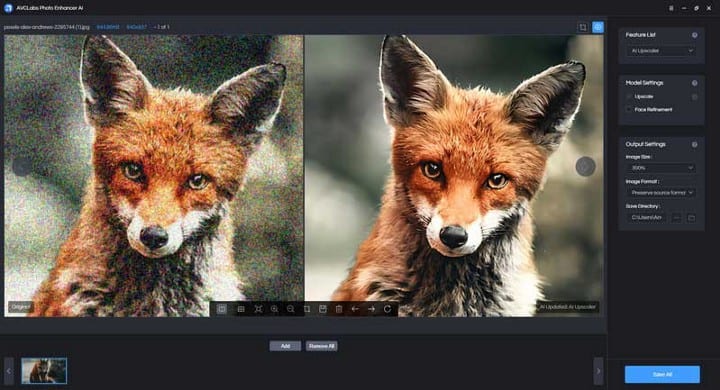Click the round arrow button on preview
The width and height of the screenshot is (720, 390).
(x=585, y=166)
